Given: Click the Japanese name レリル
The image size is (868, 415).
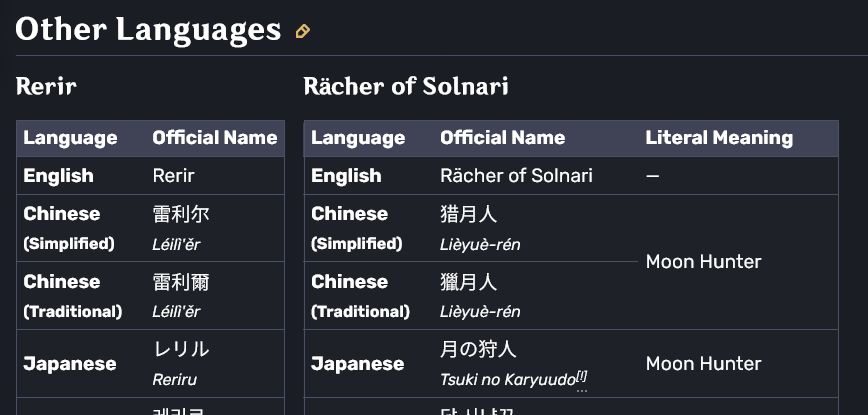Looking at the screenshot, I should click(181, 349).
